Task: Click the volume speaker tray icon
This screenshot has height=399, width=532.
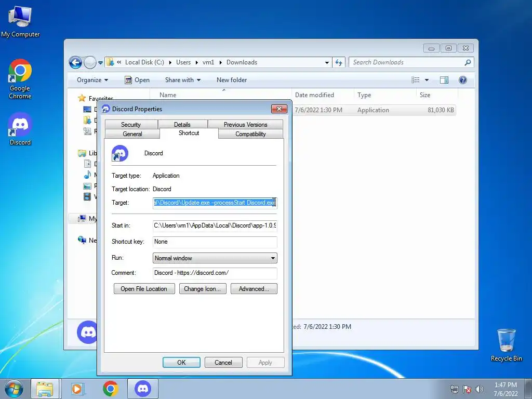Action: 480,389
